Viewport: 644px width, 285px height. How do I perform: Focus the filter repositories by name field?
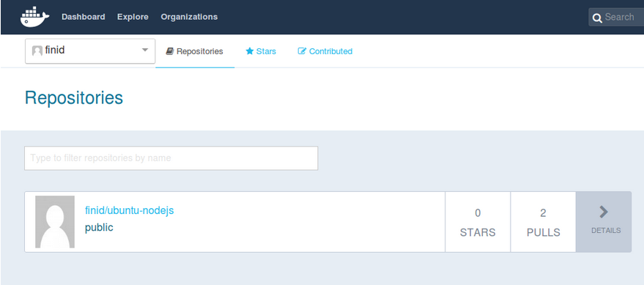pyautogui.click(x=171, y=158)
